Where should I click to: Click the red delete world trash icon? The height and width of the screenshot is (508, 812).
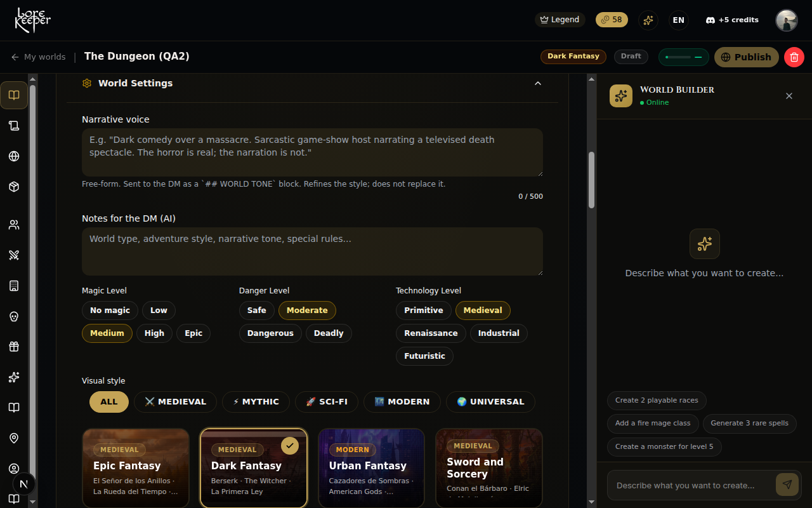[794, 57]
